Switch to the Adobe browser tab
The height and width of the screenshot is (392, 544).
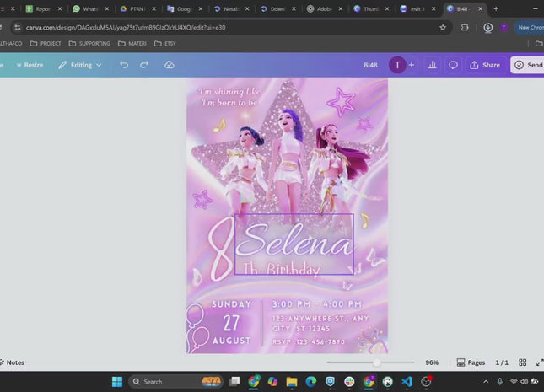coord(322,8)
